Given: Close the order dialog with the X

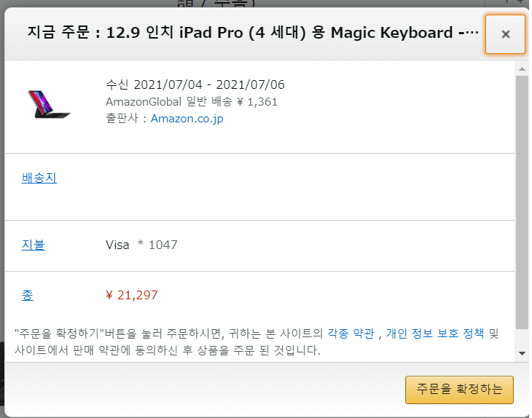Looking at the screenshot, I should coord(505,34).
